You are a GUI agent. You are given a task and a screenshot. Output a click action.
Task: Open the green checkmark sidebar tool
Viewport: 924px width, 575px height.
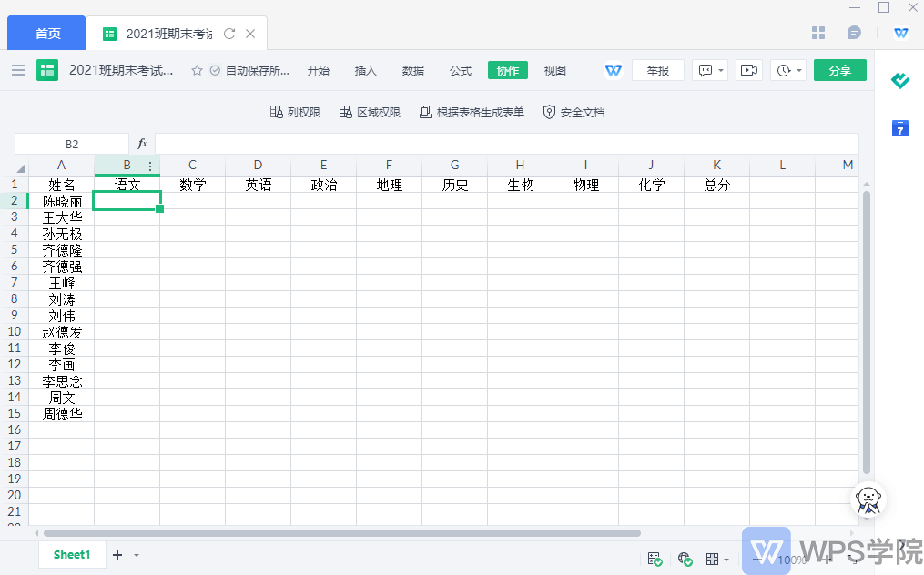point(899,80)
